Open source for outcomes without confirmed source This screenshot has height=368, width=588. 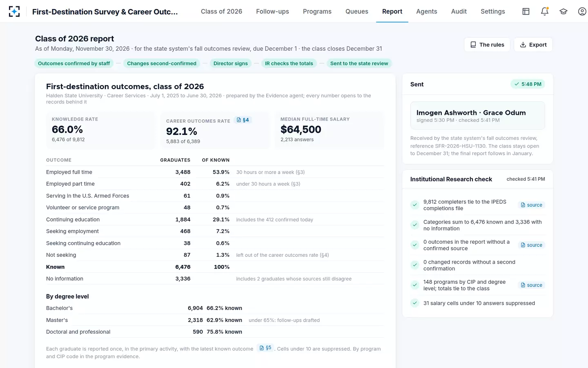[x=532, y=245]
